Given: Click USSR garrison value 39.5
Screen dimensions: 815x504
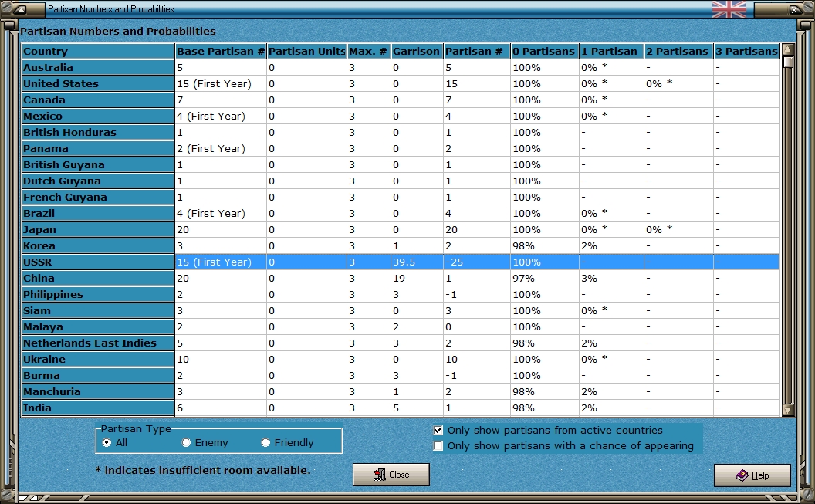Looking at the screenshot, I should click(x=404, y=262).
